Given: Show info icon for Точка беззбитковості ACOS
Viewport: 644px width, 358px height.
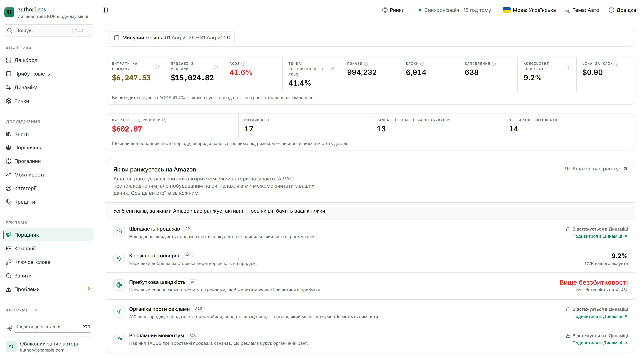Looking at the screenshot, I should pos(333,69).
